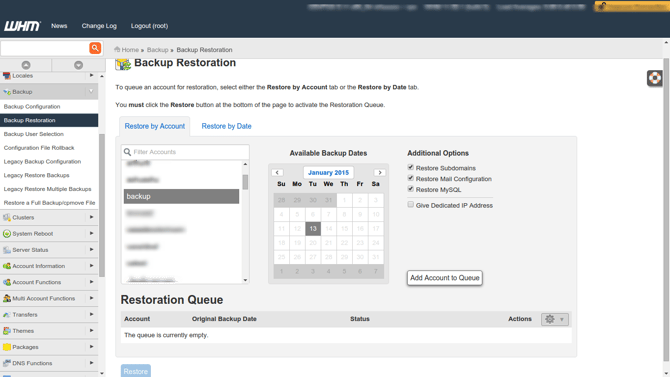670x377 pixels.
Task: Expand the Transfers menu arrow
Action: 91,315
